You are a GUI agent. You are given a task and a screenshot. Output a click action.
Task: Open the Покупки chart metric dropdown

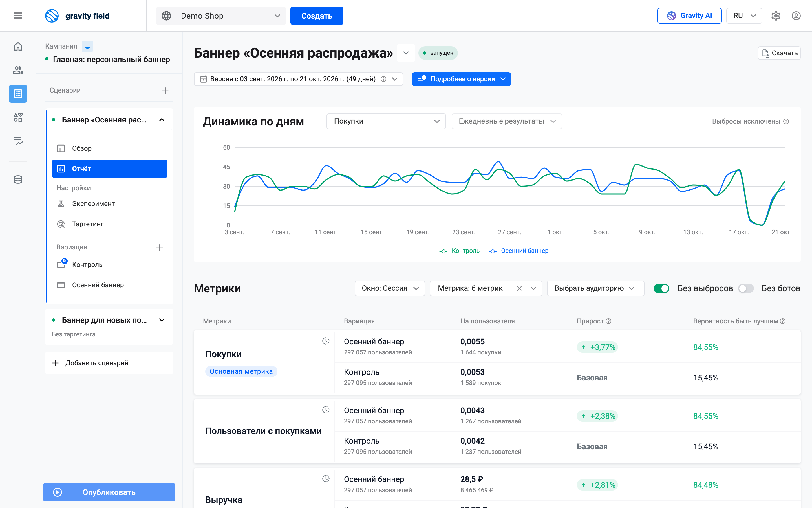[386, 121]
